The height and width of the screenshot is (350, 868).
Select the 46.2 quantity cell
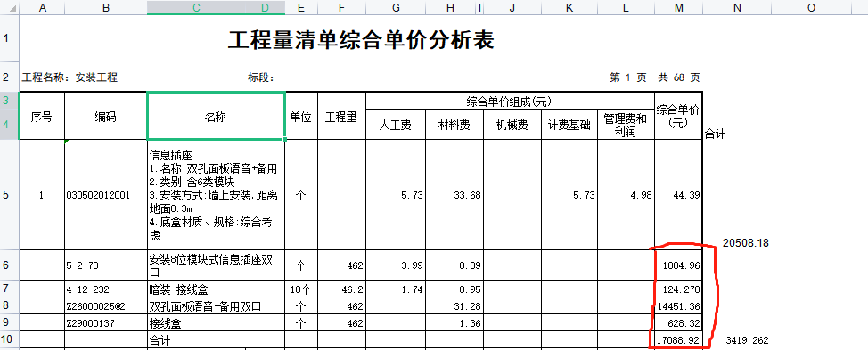[341, 289]
